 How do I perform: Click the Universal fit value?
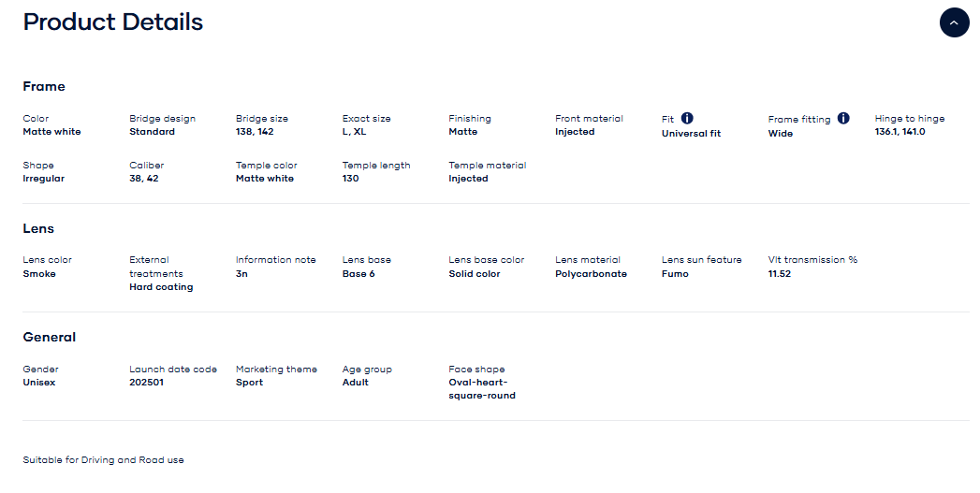tap(691, 134)
